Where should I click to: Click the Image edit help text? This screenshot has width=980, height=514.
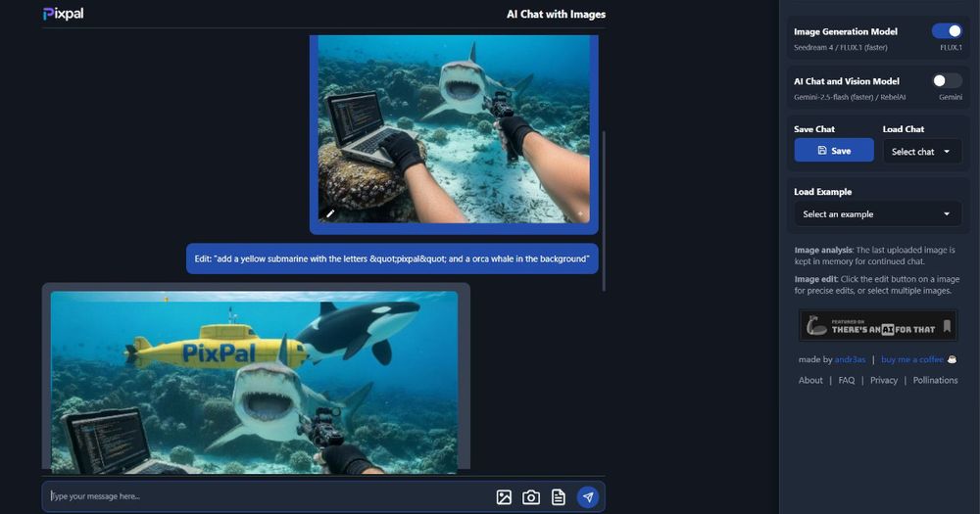[877, 285]
